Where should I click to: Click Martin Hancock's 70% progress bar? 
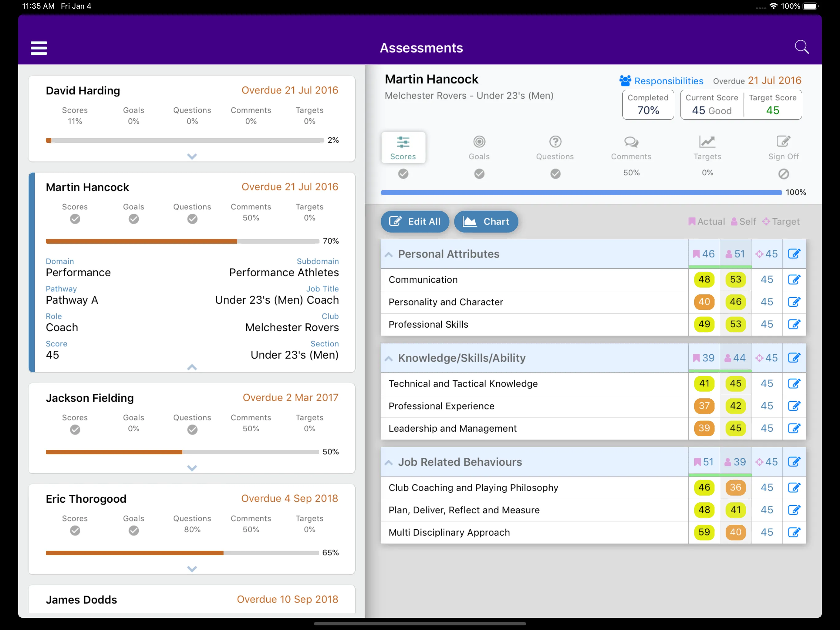[x=182, y=241]
